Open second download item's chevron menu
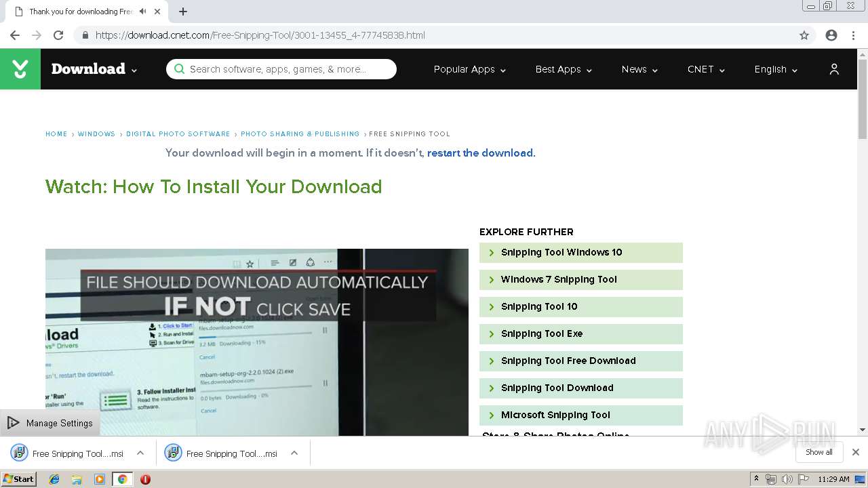The image size is (868, 488). 294,453
